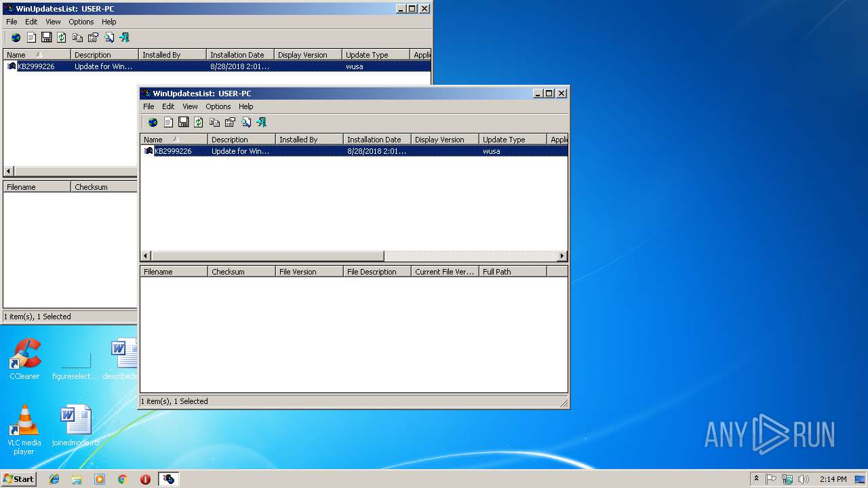Select KB2999226 row in back window
The image size is (868, 488).
[x=217, y=66]
